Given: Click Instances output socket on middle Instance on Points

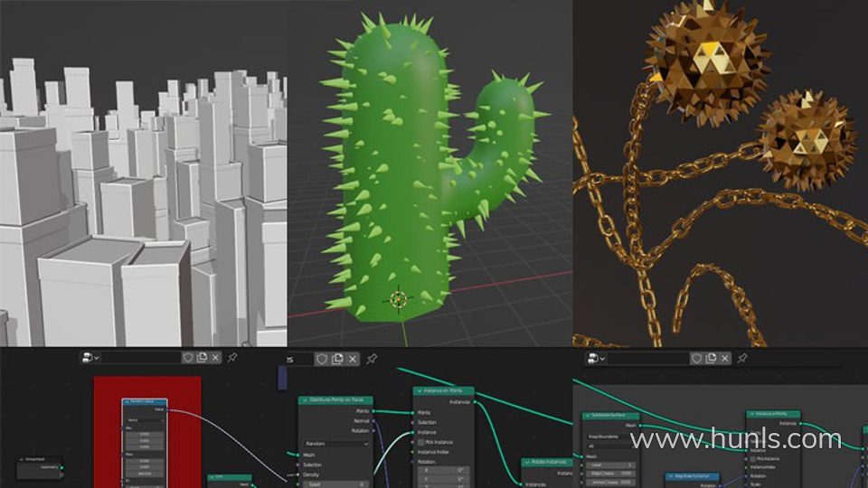Looking at the screenshot, I should [475, 402].
